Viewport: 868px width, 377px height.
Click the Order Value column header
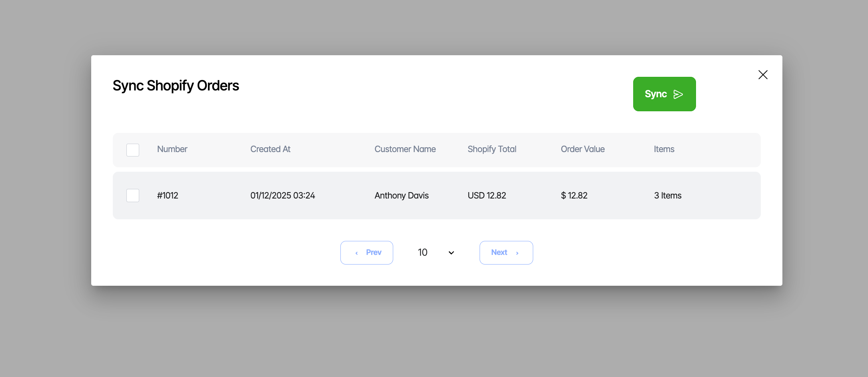[x=582, y=149]
